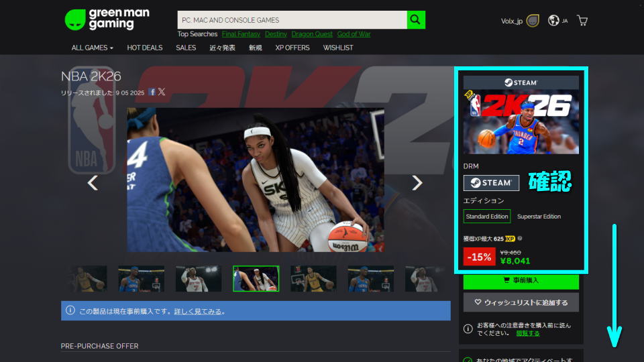Follow the Dragon Quest top search link
This screenshot has width=644, height=362.
[312, 34]
